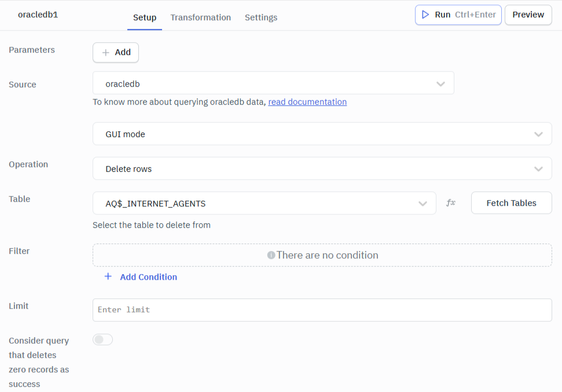562x392 pixels.
Task: Open the read documentation link
Action: [307, 102]
